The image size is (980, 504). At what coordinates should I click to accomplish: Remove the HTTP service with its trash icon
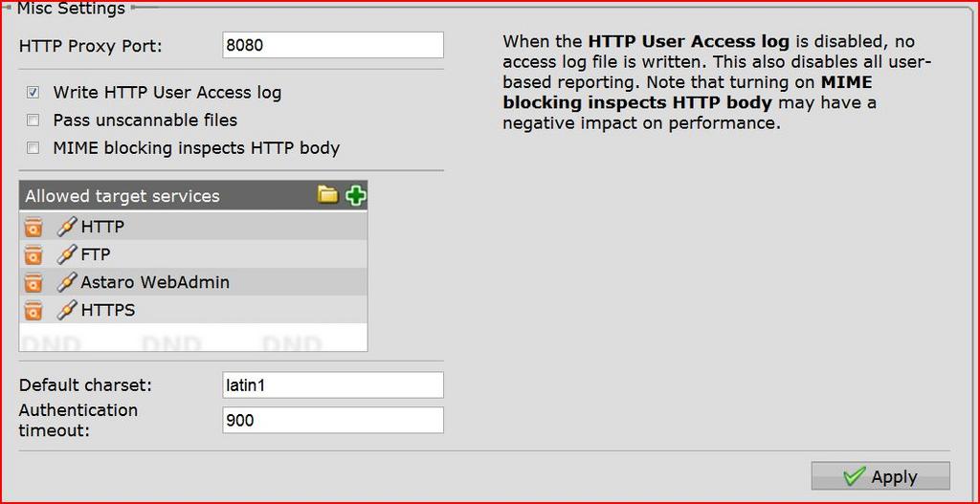[x=33, y=228]
